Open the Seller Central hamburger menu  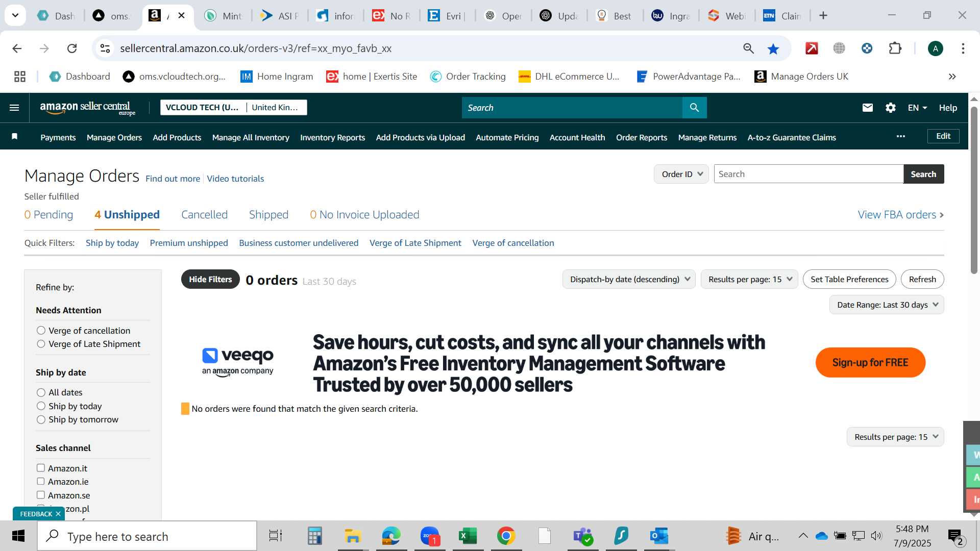point(14,108)
